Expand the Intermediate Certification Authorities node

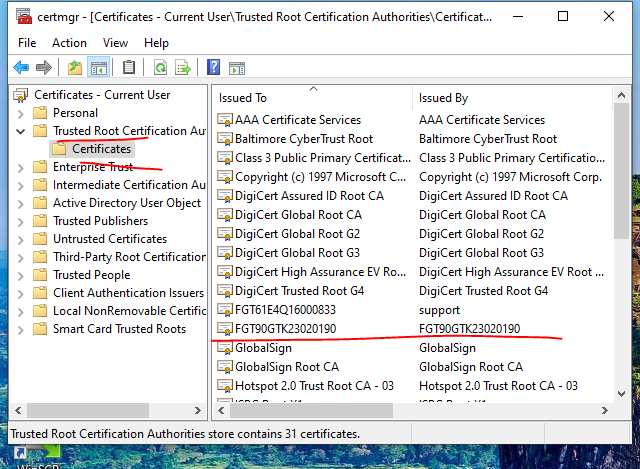tap(20, 186)
